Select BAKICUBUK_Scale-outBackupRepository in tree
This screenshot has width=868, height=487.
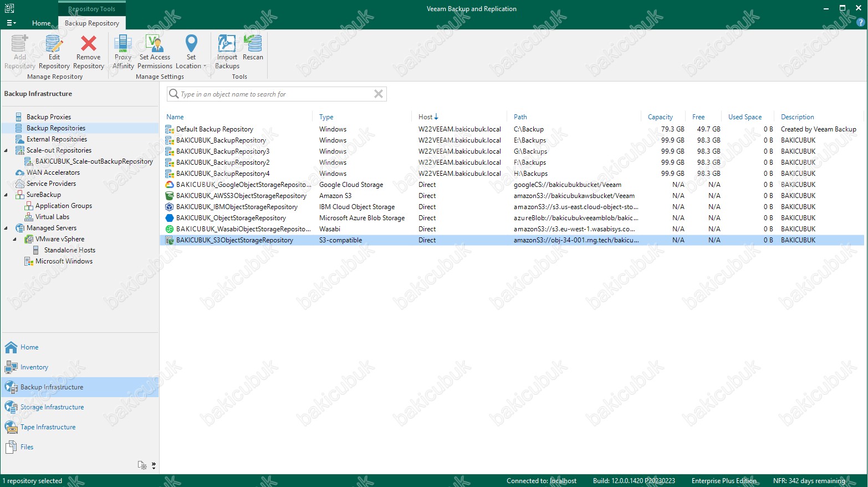pyautogui.click(x=94, y=161)
